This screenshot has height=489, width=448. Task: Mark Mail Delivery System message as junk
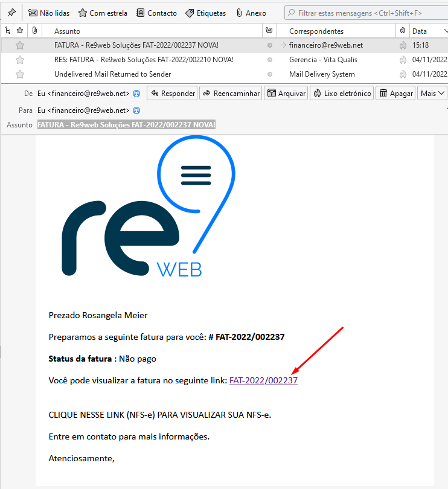click(403, 74)
